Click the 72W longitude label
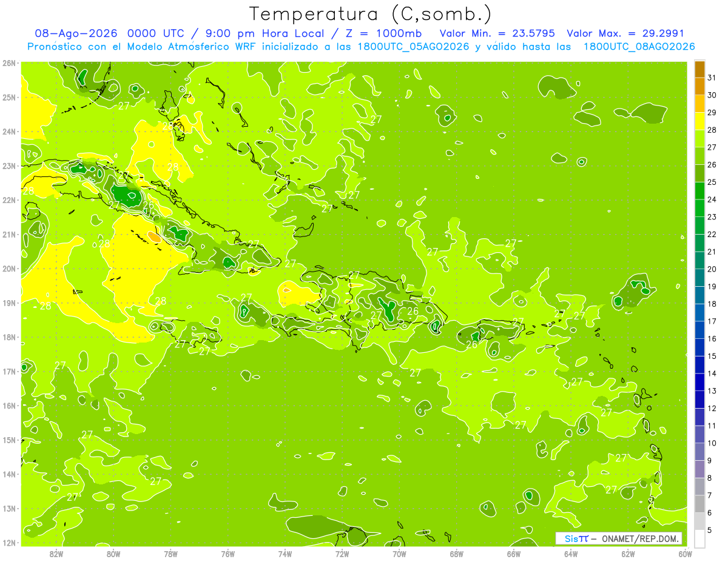Image resolution: width=728 pixels, height=562 pixels. [x=342, y=553]
